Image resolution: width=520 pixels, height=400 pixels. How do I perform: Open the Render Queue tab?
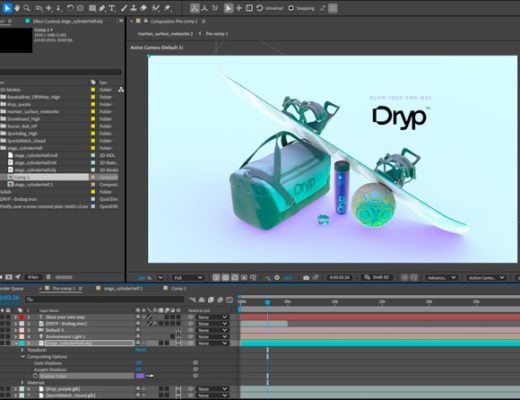(11, 288)
